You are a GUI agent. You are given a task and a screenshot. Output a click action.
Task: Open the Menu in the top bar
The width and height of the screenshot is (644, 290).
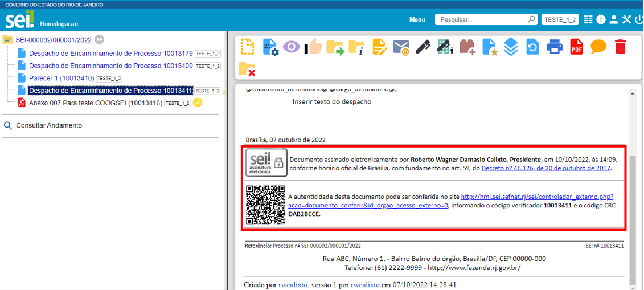pyautogui.click(x=417, y=19)
